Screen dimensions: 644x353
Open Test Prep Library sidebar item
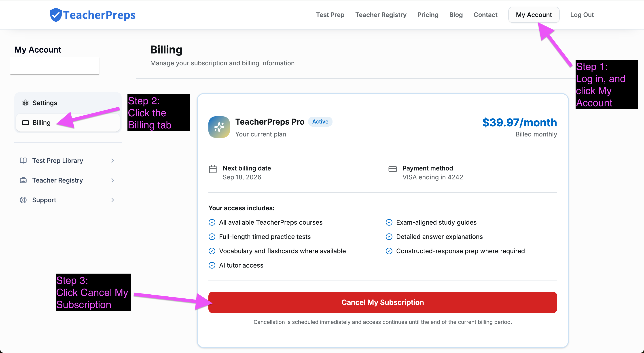(x=68, y=161)
